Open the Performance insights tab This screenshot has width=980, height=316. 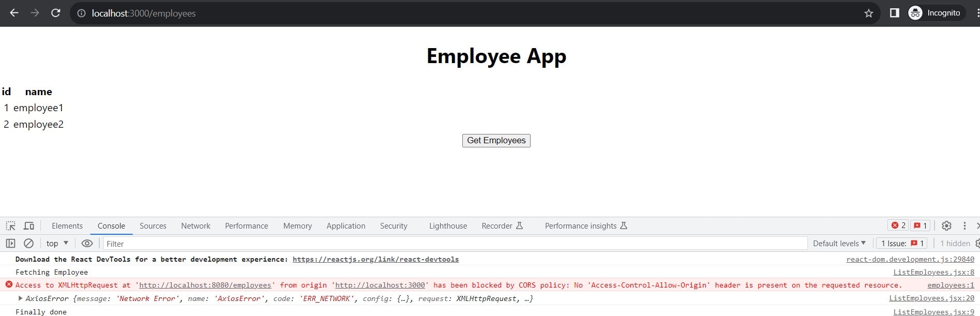(586, 226)
